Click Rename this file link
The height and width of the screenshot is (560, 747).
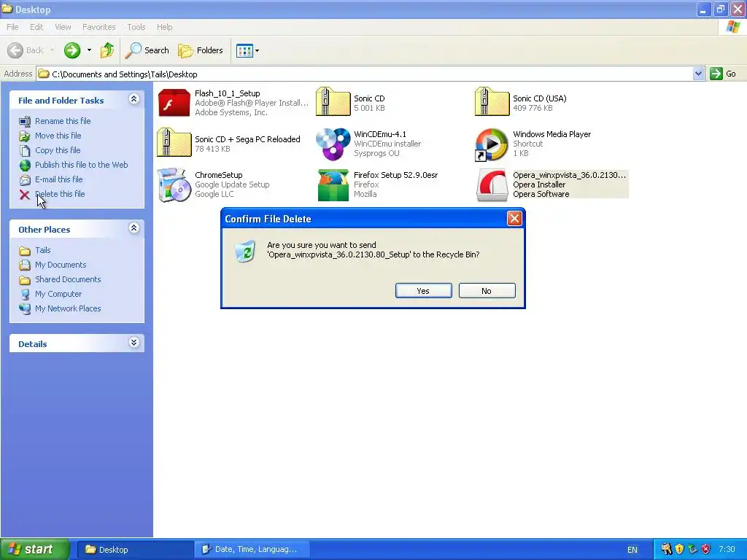click(63, 121)
